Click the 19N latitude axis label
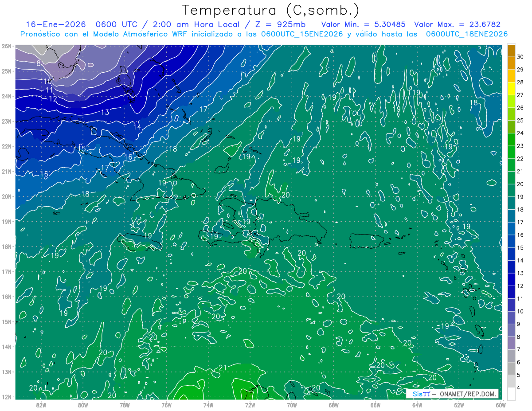The image size is (532, 411). [6, 221]
